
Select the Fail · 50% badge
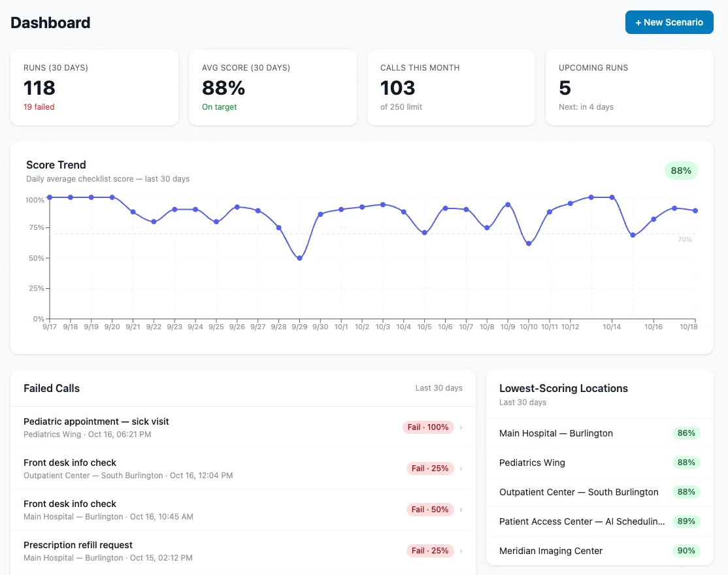429,510
